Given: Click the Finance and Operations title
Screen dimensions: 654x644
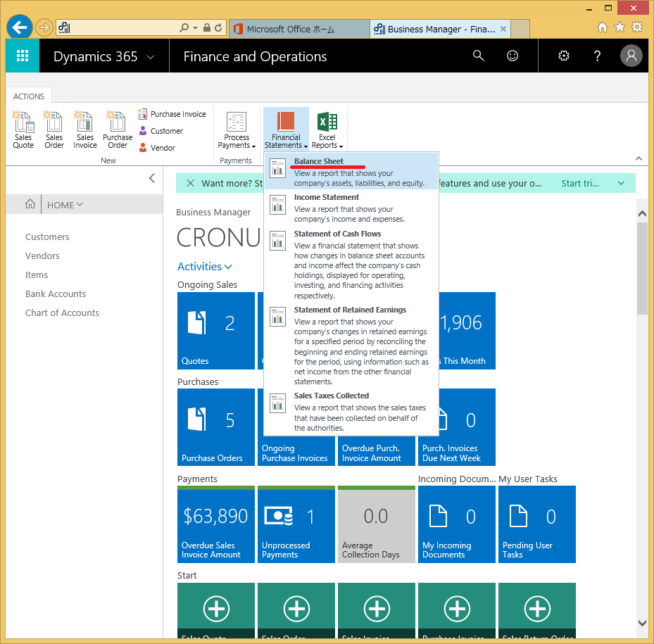Looking at the screenshot, I should [255, 56].
